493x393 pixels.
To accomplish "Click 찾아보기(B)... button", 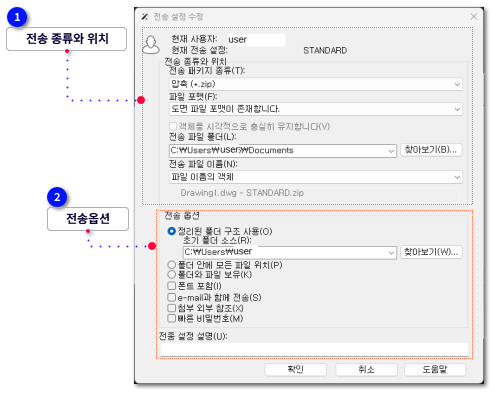I will point(431,150).
